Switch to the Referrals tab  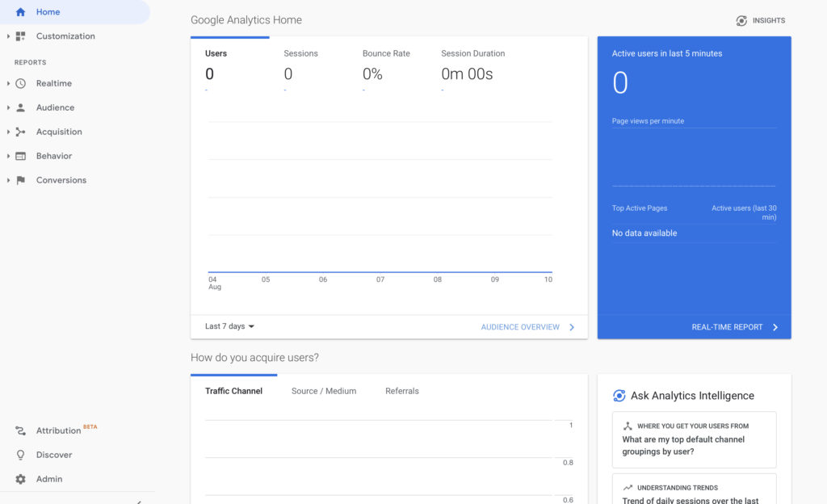[402, 391]
